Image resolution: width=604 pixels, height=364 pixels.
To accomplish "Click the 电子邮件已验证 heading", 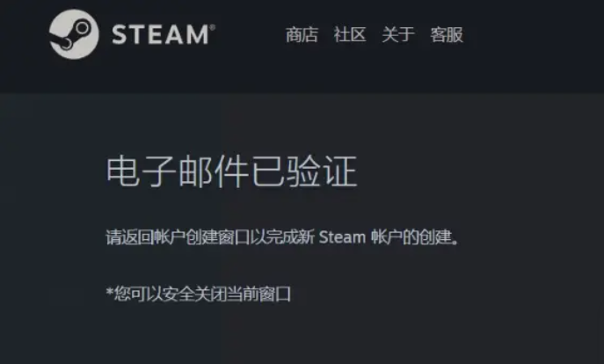I will pos(231,171).
